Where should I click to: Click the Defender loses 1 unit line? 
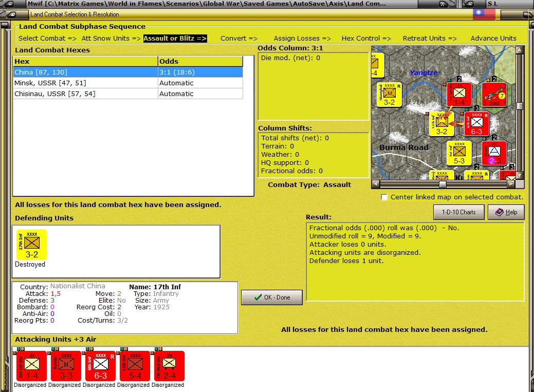click(x=346, y=260)
